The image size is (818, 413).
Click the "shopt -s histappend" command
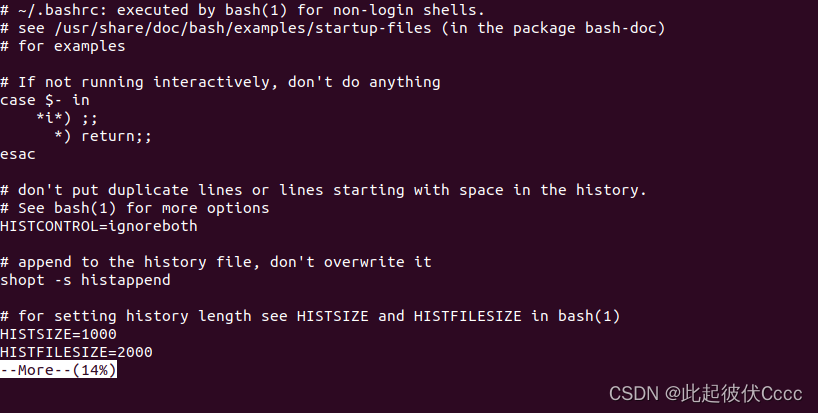pos(85,280)
